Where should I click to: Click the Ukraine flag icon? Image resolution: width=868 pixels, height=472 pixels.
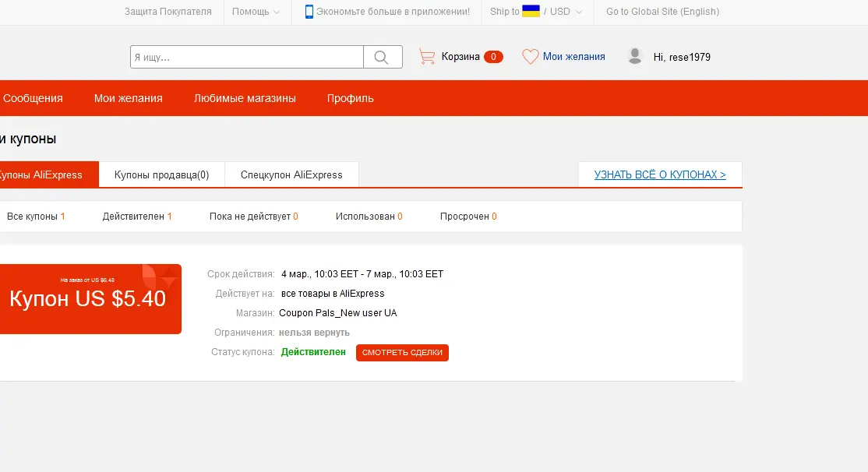(x=531, y=11)
